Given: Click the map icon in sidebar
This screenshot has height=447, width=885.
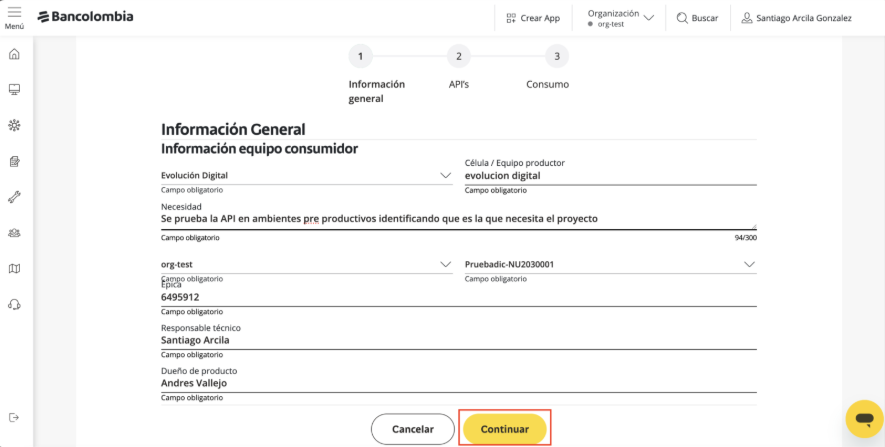Looking at the screenshot, I should click(14, 268).
